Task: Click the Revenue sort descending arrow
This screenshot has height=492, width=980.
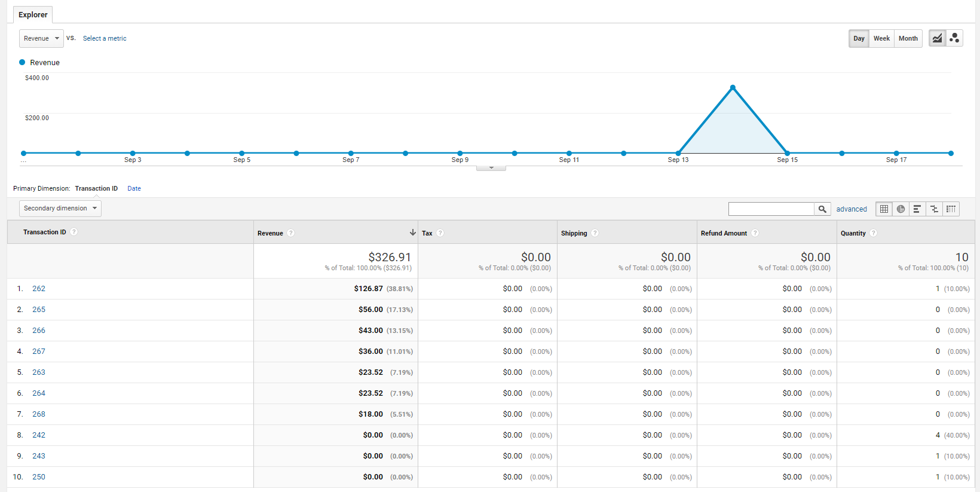Action: 412,233
